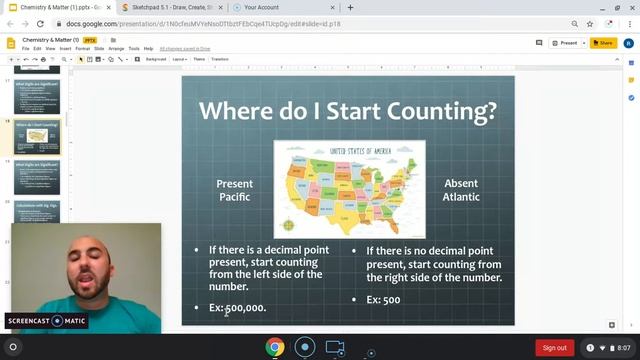Open the File menu

pos(26,49)
